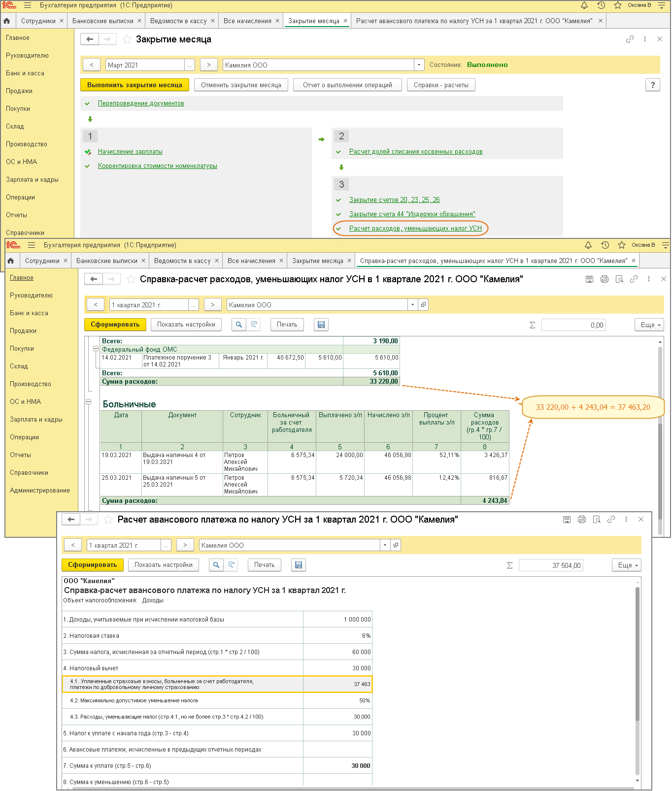Click Закрытие счетов 20, 23, 25, 26 link
Screen dimensions: 672x791
point(395,200)
